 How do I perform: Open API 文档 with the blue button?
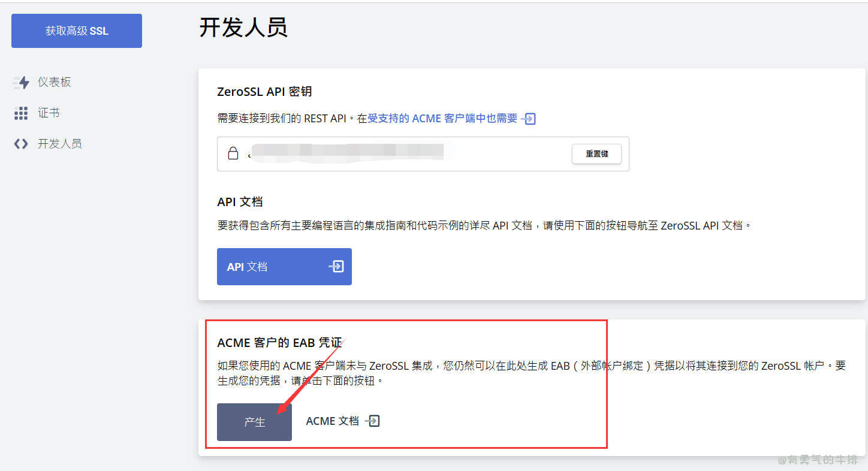coord(284,266)
